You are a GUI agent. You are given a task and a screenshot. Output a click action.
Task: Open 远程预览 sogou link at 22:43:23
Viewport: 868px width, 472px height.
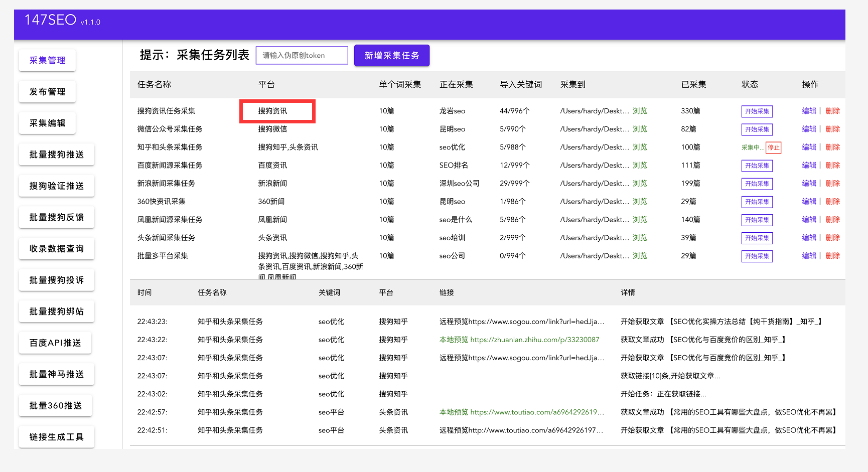pyautogui.click(x=522, y=322)
